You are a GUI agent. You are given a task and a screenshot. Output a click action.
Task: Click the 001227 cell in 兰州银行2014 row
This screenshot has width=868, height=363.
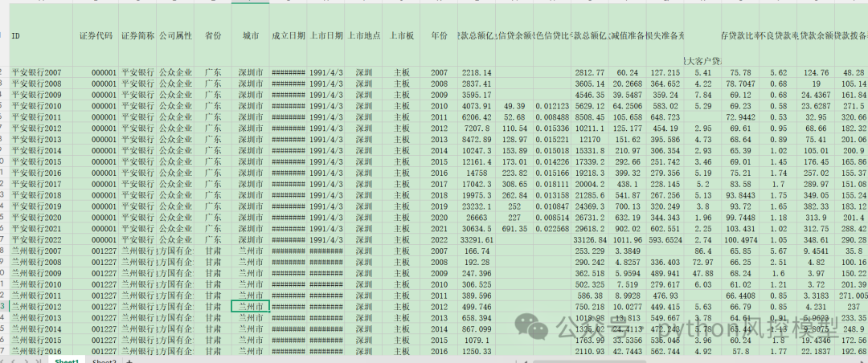point(95,328)
